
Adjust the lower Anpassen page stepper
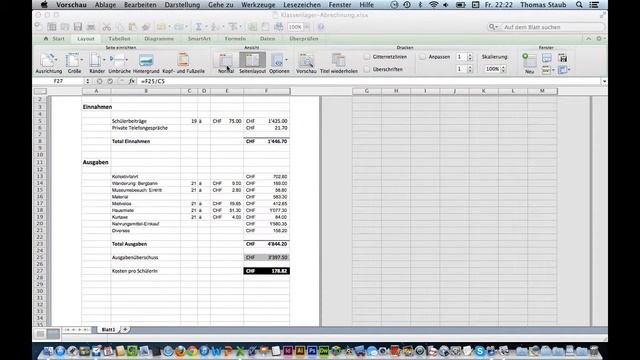(x=470, y=69)
